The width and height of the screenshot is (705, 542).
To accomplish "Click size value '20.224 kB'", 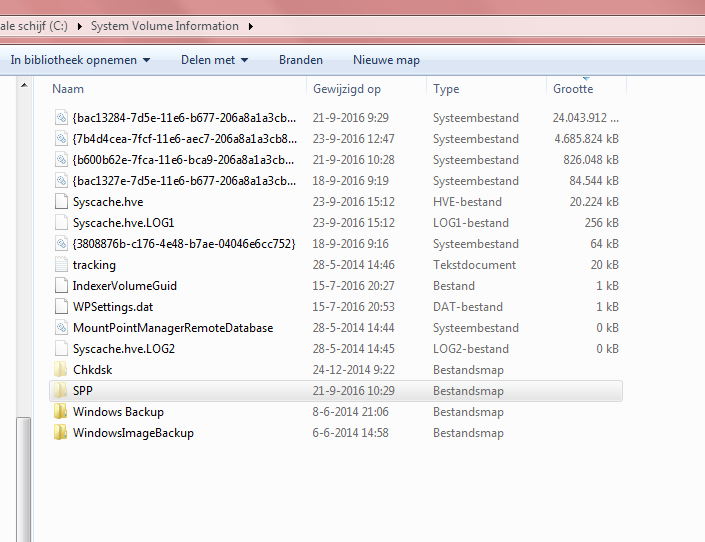I will (x=594, y=202).
